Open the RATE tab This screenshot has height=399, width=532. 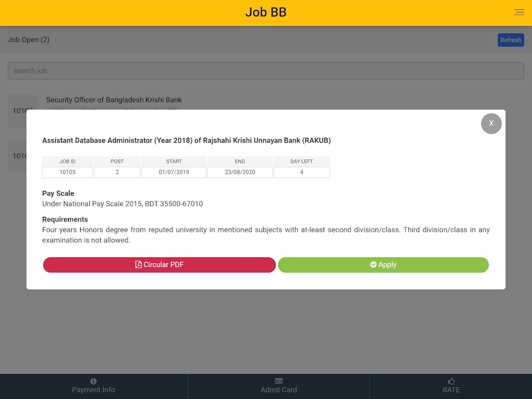451,386
